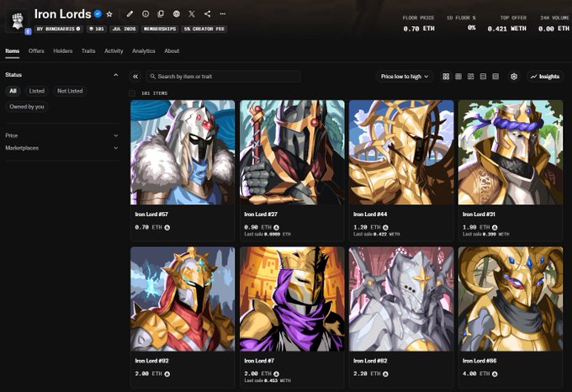Open the Holders tab
572x392 pixels.
[63, 51]
